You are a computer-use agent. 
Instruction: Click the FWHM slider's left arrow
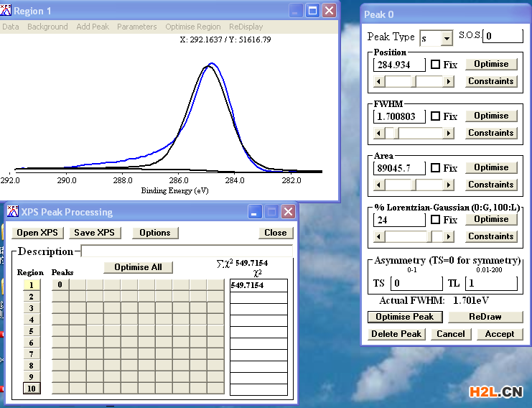(x=379, y=133)
